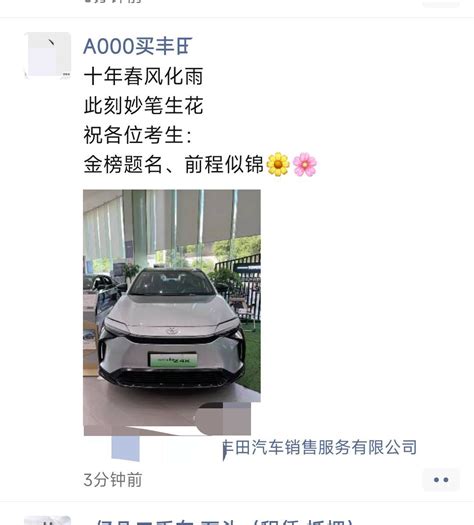Click the 3分钟前 timestamp
474x525 pixels.
tap(113, 480)
